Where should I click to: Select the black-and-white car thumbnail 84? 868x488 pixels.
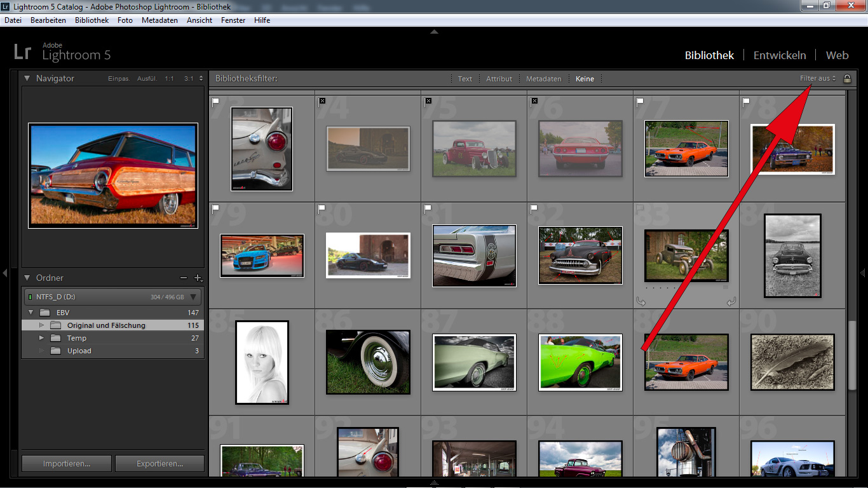coord(792,255)
